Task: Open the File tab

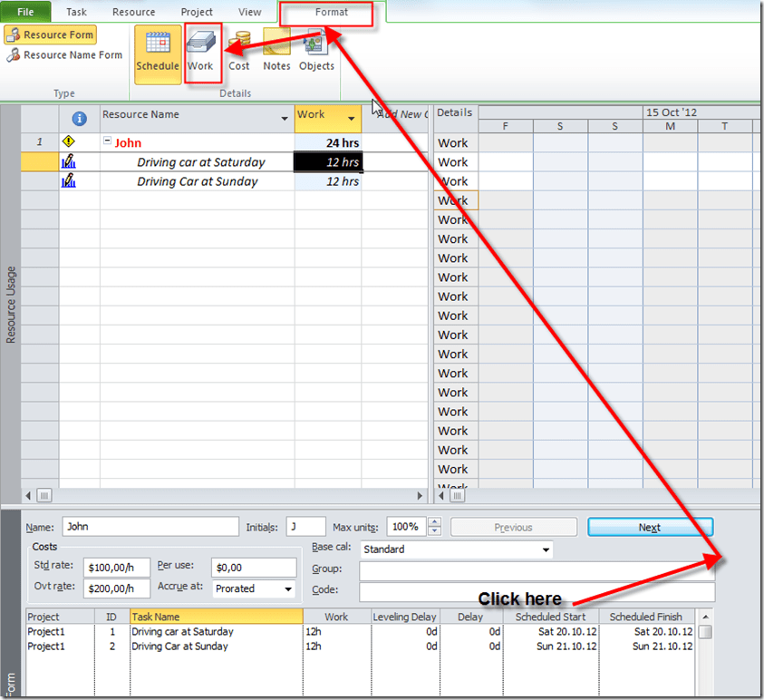Action: tap(25, 12)
